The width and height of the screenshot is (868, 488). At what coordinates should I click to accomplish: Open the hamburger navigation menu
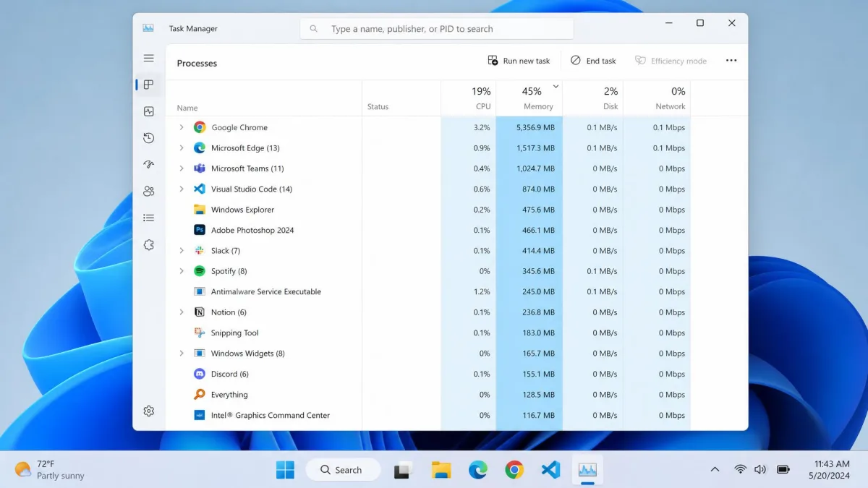coord(148,58)
